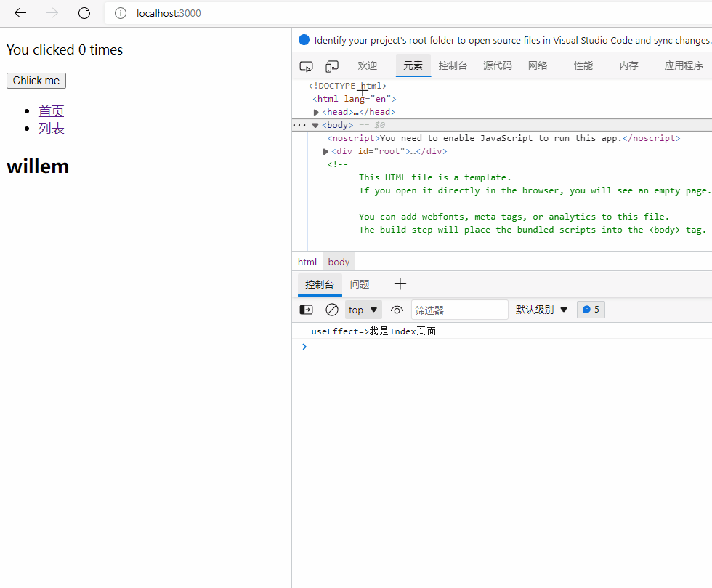This screenshot has width=712, height=588.
Task: Collapse the body element node
Action: 315,125
